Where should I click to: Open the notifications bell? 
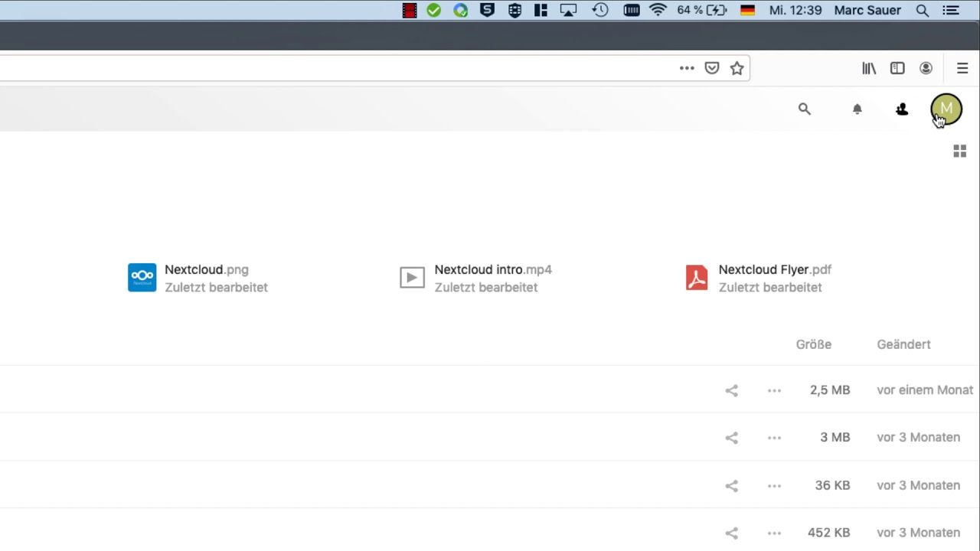(x=857, y=109)
